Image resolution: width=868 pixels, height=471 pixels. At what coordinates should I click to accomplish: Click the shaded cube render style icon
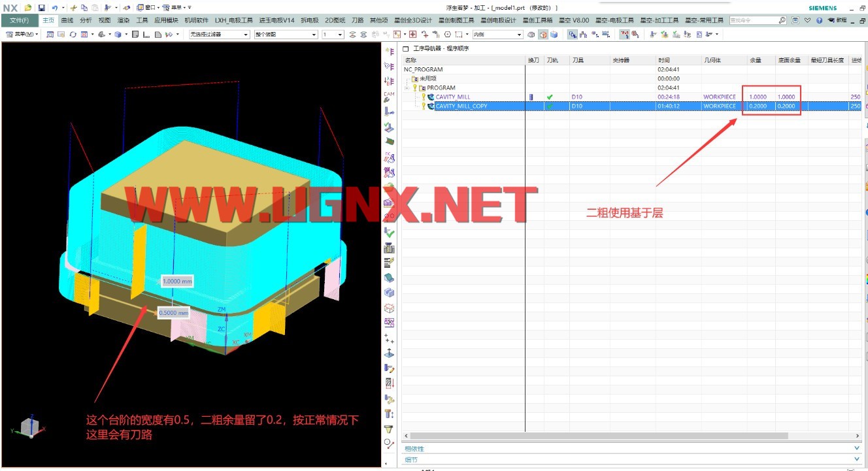(x=119, y=34)
